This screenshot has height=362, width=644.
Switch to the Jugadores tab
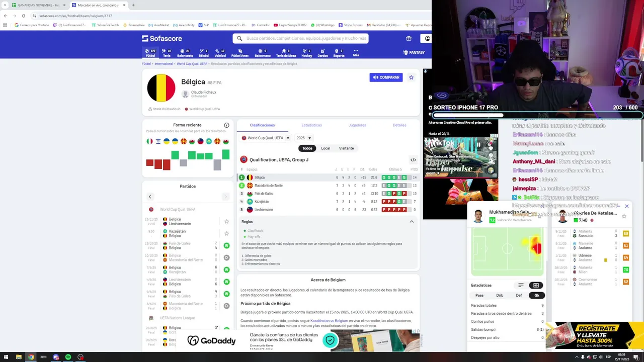357,125
